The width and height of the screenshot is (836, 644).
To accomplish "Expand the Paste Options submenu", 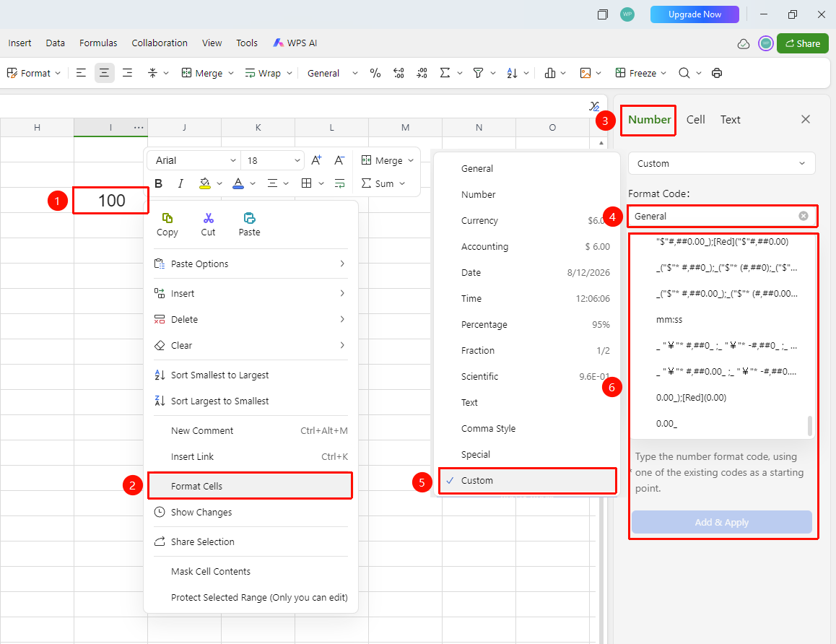I will (251, 264).
